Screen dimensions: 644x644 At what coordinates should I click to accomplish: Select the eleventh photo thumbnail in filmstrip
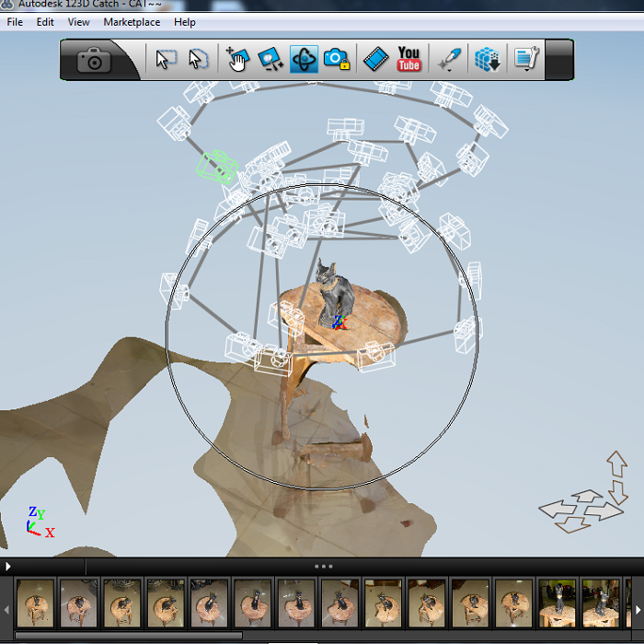(x=471, y=603)
